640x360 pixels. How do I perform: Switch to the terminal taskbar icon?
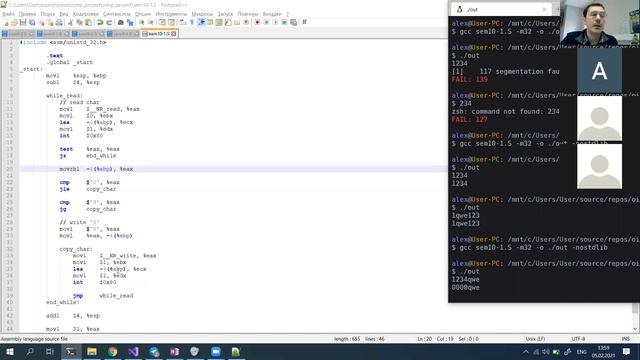71,351
